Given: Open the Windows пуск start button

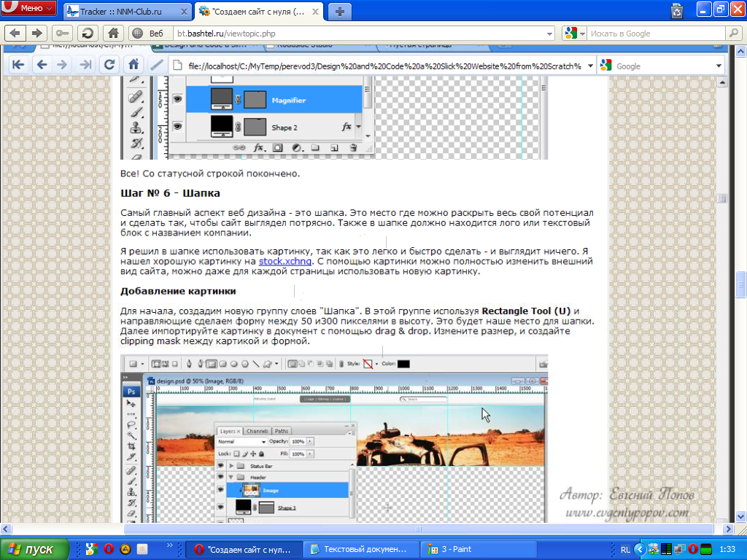Looking at the screenshot, I should pos(34,549).
